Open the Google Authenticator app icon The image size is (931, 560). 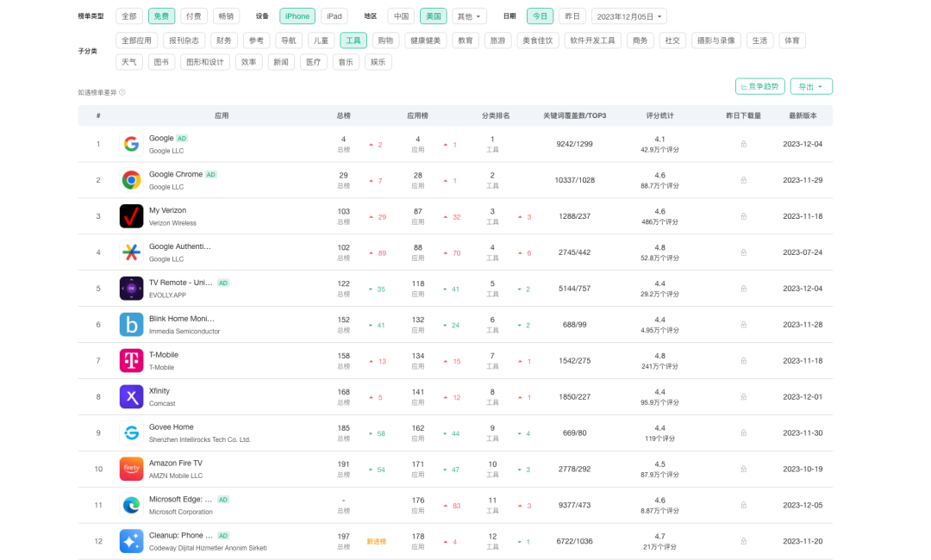coord(131,252)
